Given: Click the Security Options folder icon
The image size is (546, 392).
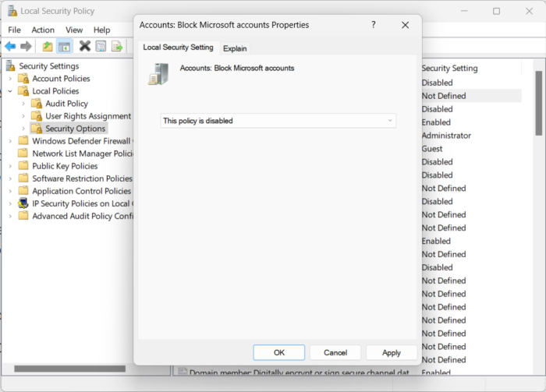Looking at the screenshot, I should 37,129.
